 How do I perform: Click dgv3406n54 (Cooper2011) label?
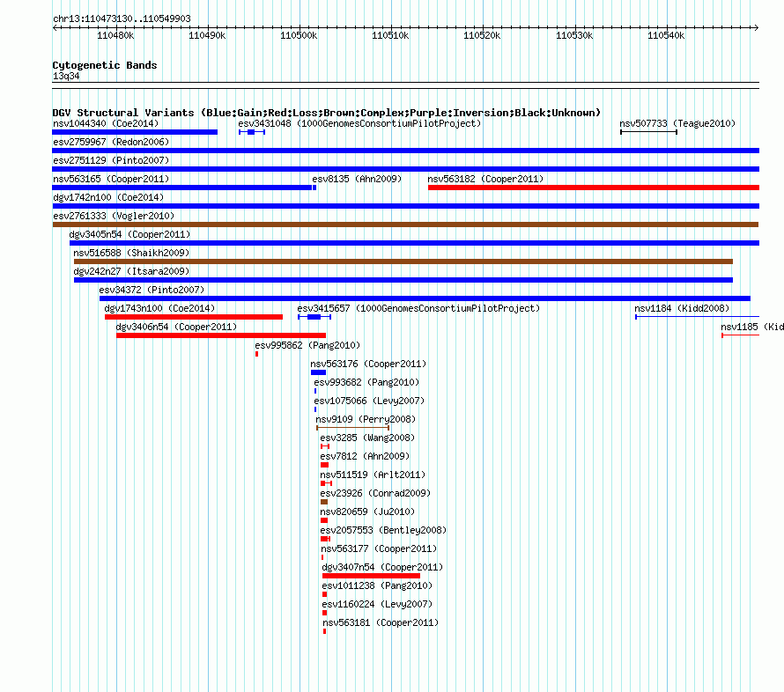[x=176, y=327]
